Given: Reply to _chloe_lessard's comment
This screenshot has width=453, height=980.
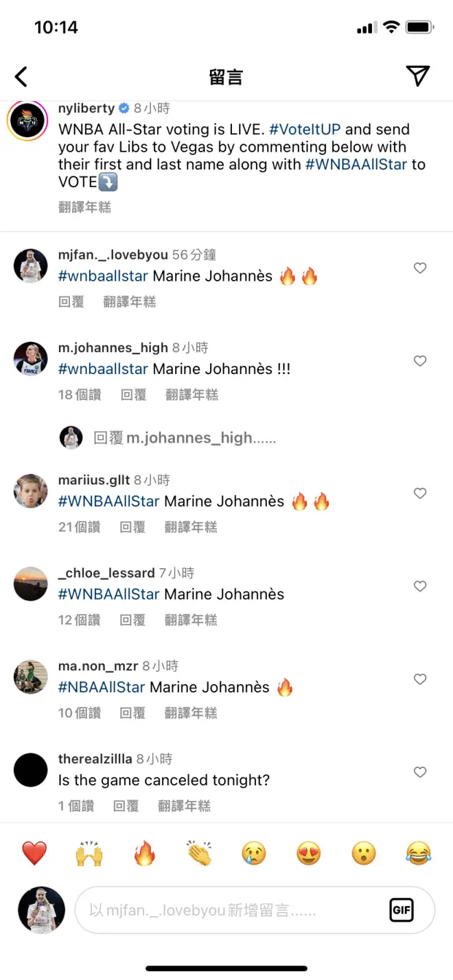Looking at the screenshot, I should 132,620.
